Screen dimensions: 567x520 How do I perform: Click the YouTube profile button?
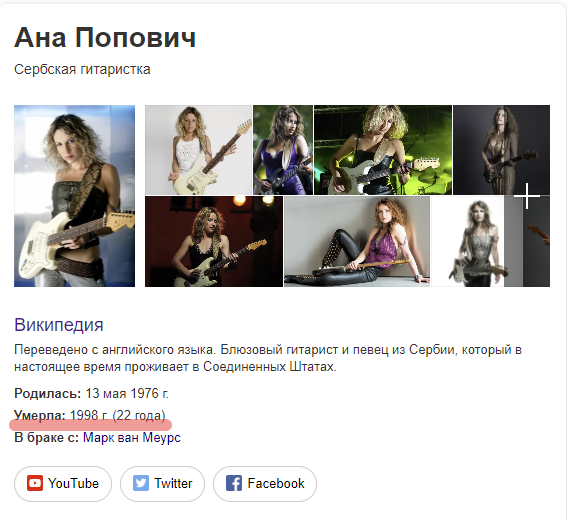click(63, 483)
